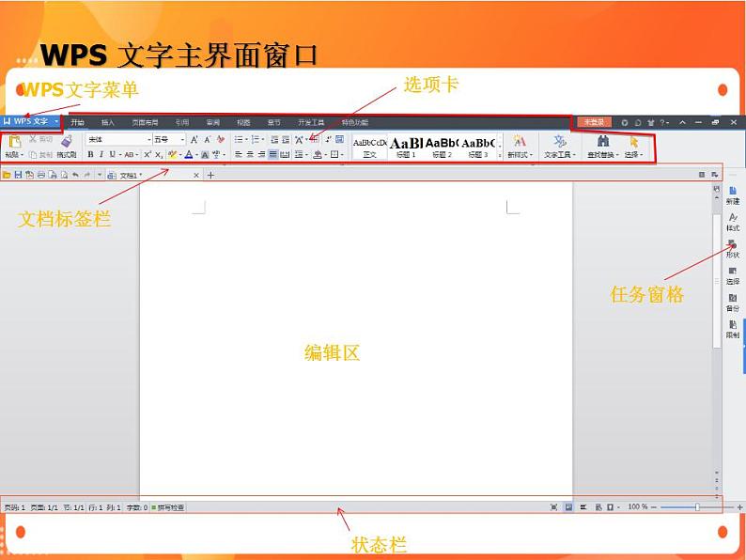Open the WPS 文字 application menu
746x560 pixels.
31,121
